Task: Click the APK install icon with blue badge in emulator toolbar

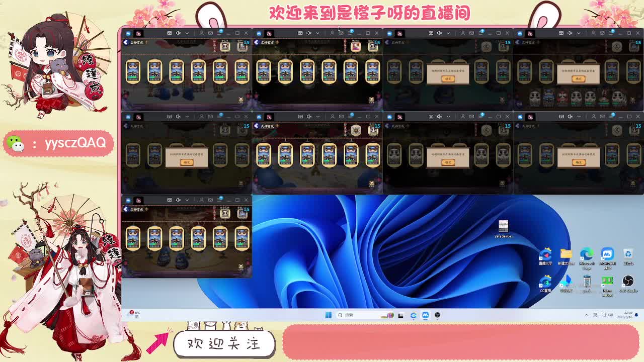Action: (220, 33)
